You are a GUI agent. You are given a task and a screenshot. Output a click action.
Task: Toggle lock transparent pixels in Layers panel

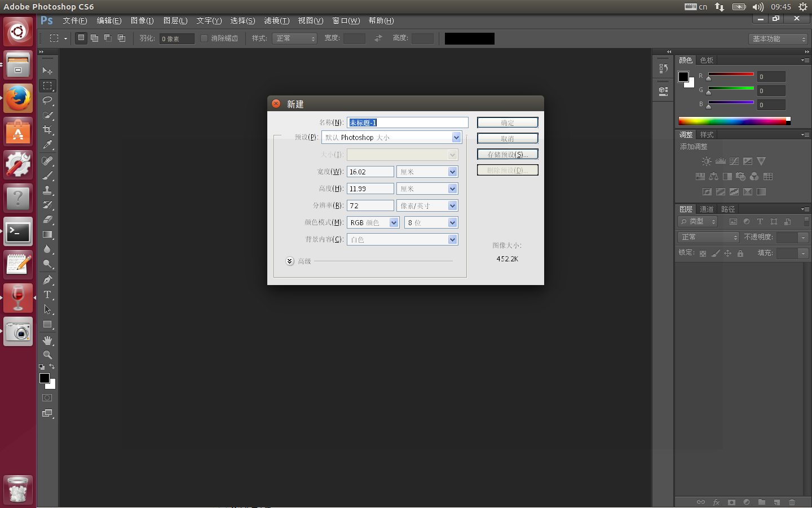coord(703,253)
